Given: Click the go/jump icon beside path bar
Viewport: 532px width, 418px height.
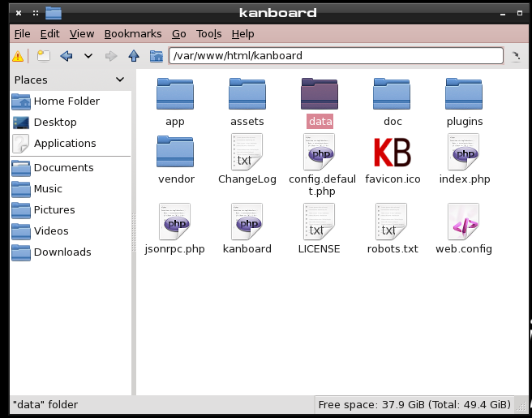Looking at the screenshot, I should [x=516, y=56].
